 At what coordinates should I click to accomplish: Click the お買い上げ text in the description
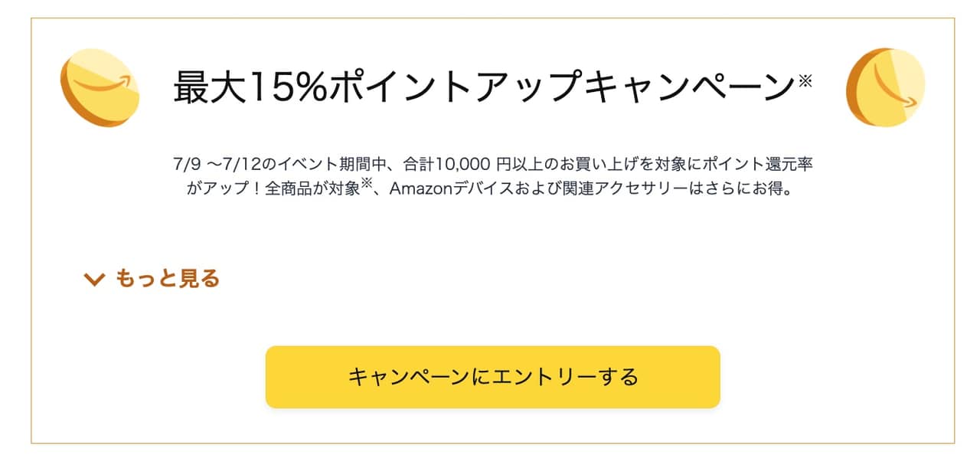[584, 164]
